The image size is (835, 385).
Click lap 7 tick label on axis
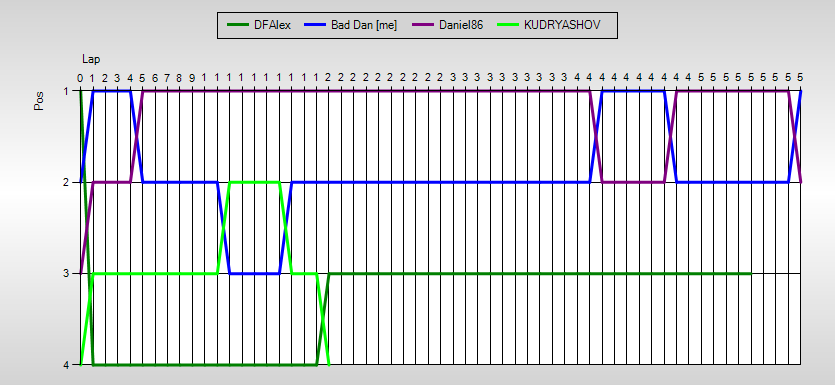point(167,78)
